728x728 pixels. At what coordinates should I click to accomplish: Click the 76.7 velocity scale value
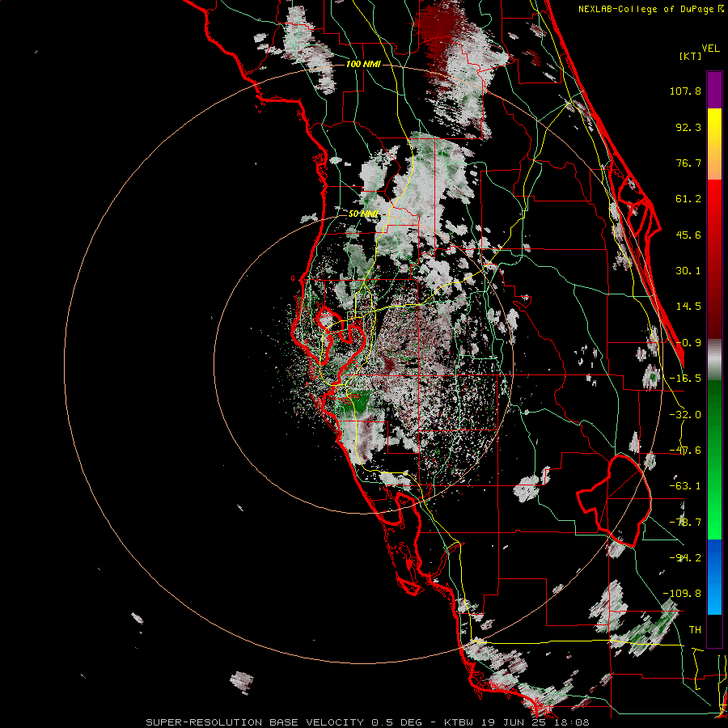coord(688,163)
